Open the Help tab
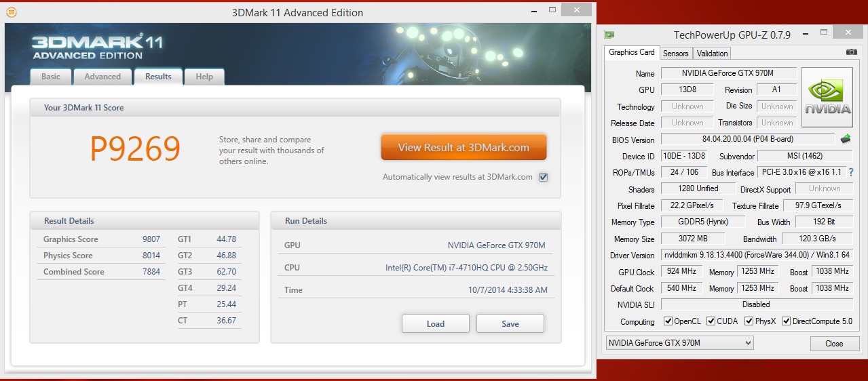 tap(204, 77)
